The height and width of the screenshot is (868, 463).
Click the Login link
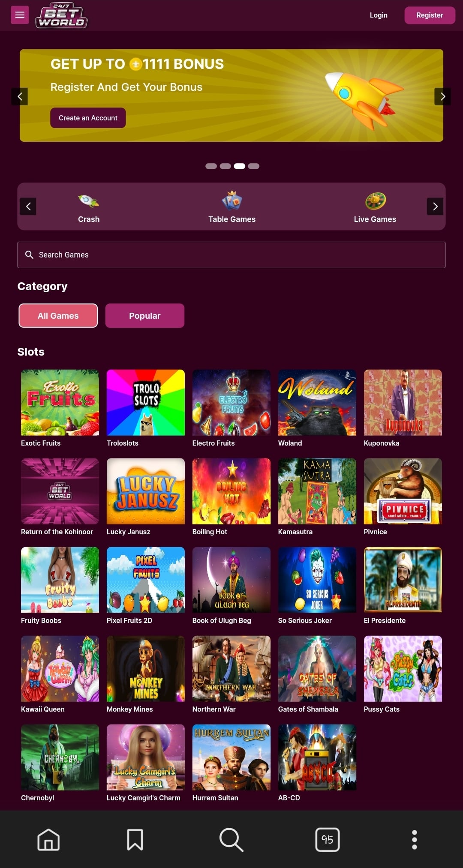coord(379,15)
